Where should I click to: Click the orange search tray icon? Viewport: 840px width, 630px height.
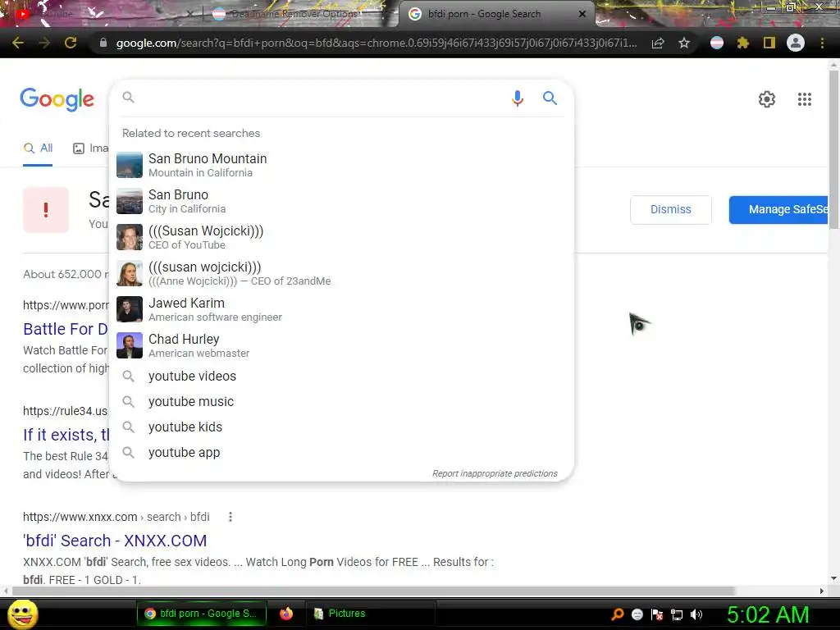pos(617,614)
